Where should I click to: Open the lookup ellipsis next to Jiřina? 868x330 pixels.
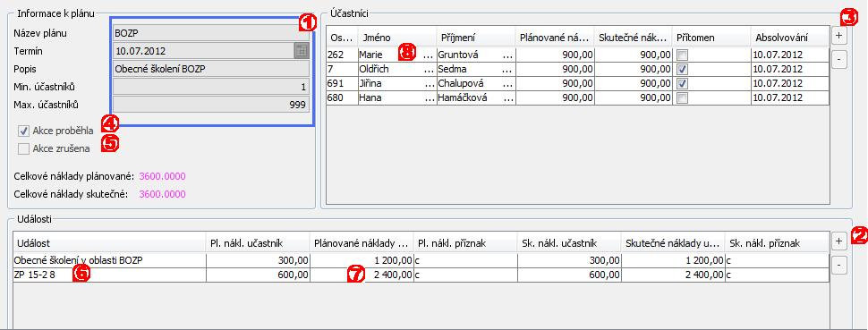click(x=429, y=83)
